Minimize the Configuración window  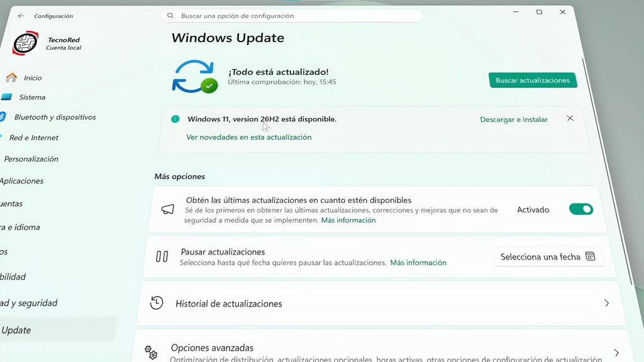pos(516,12)
